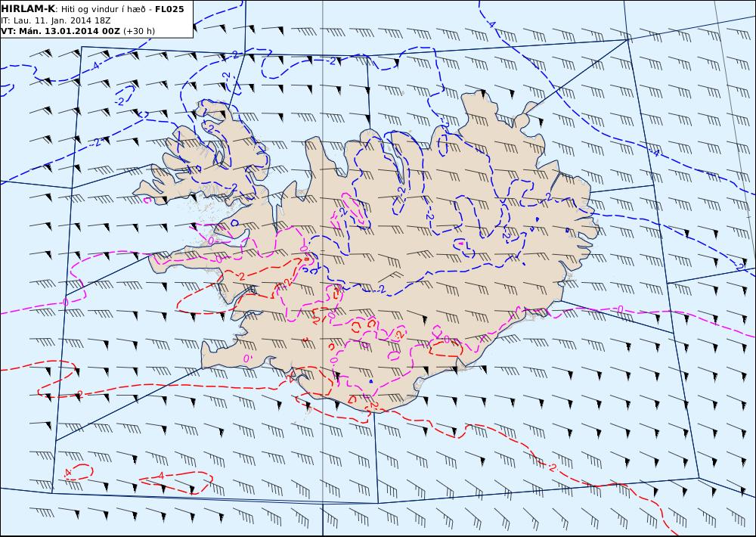The image size is (756, 537).
Task: Click the VT: Mán. 13.01.2014 00Z text
Action: (x=60, y=31)
